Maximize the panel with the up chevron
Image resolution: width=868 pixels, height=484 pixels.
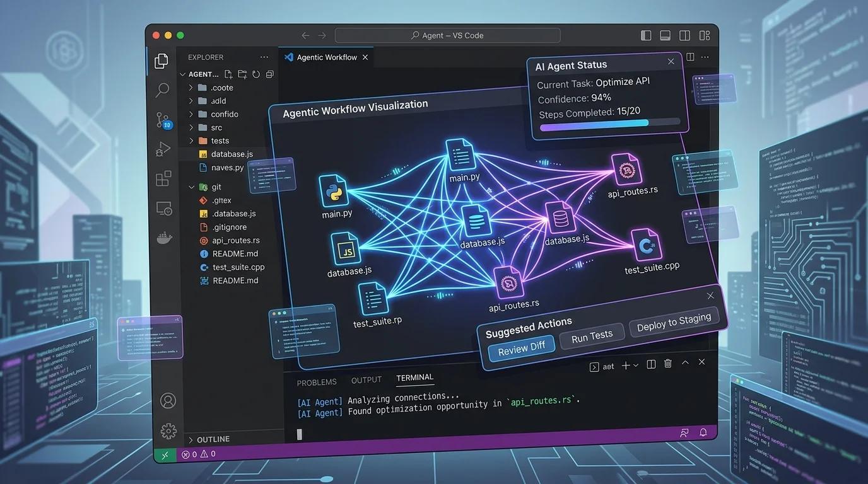tap(685, 363)
